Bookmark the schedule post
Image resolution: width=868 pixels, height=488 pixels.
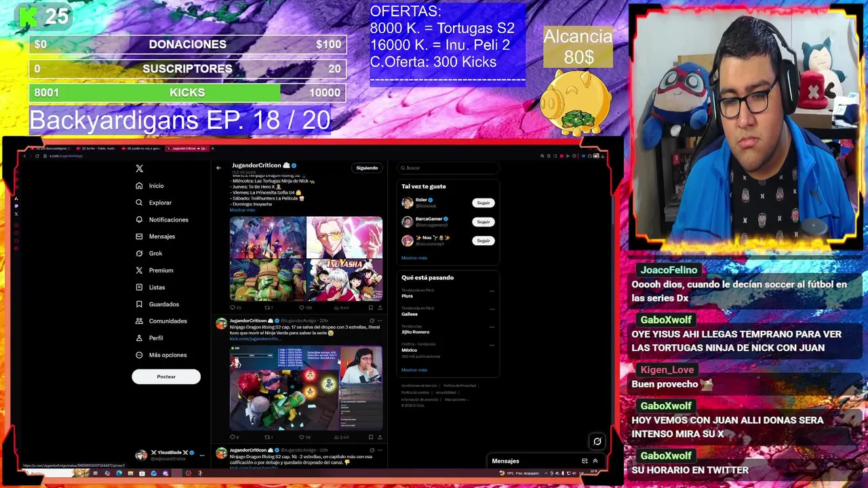click(x=370, y=308)
